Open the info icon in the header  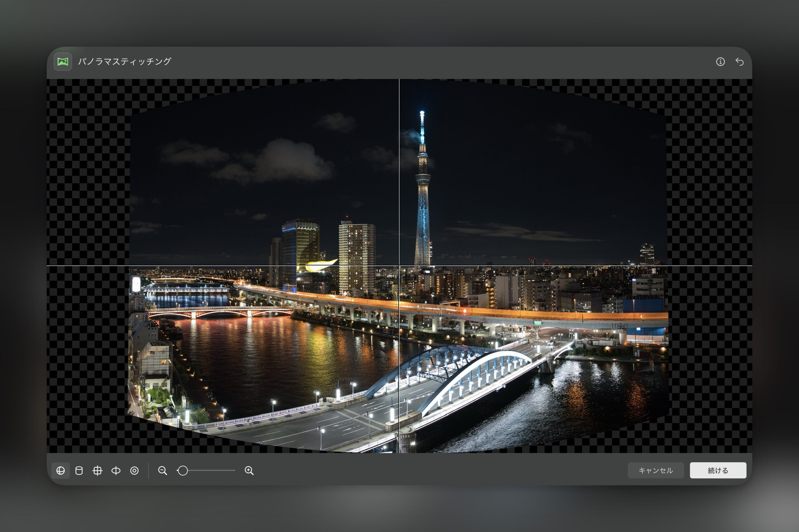(720, 62)
